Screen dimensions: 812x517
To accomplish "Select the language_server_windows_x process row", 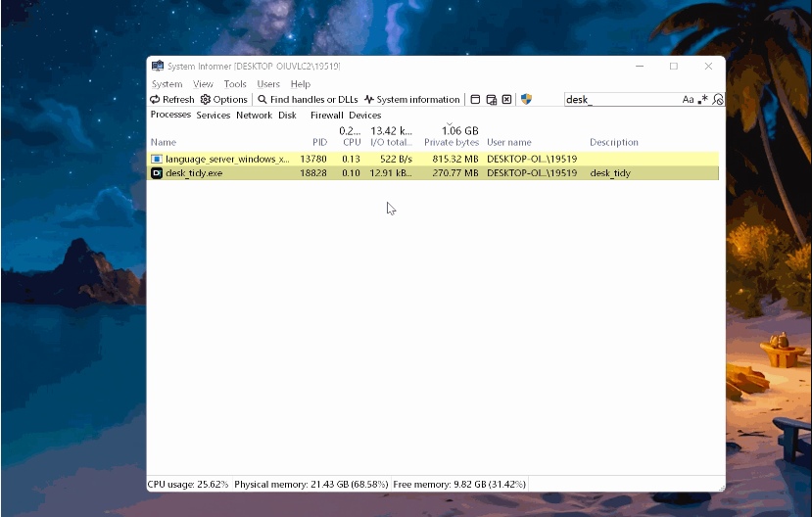I will pyautogui.click(x=433, y=159).
